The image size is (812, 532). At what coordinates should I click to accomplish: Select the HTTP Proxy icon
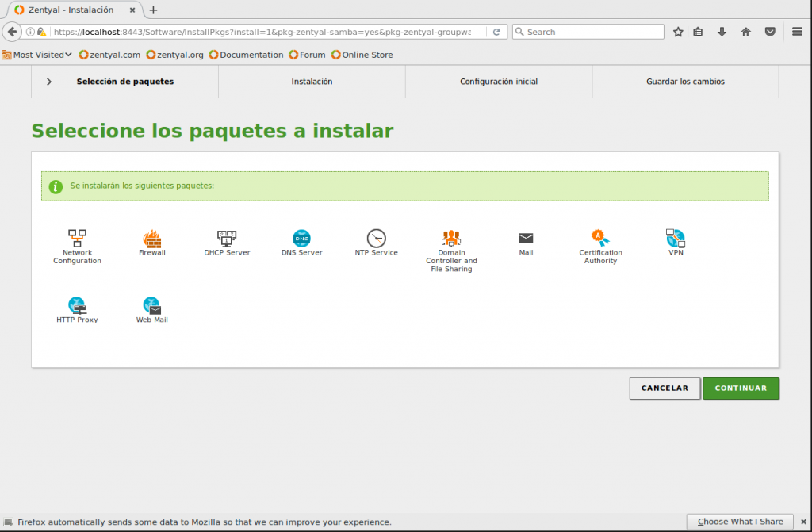pos(77,305)
